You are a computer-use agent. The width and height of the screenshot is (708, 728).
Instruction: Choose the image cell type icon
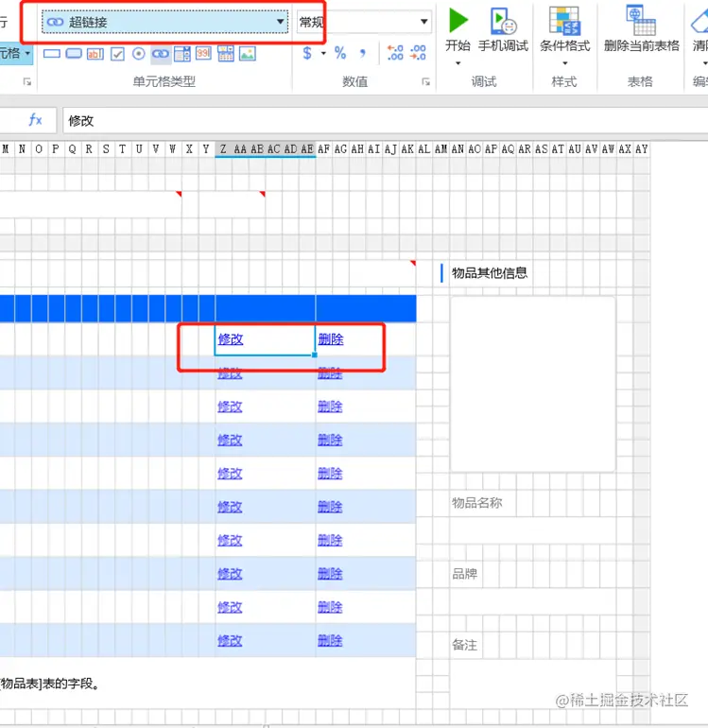(248, 54)
